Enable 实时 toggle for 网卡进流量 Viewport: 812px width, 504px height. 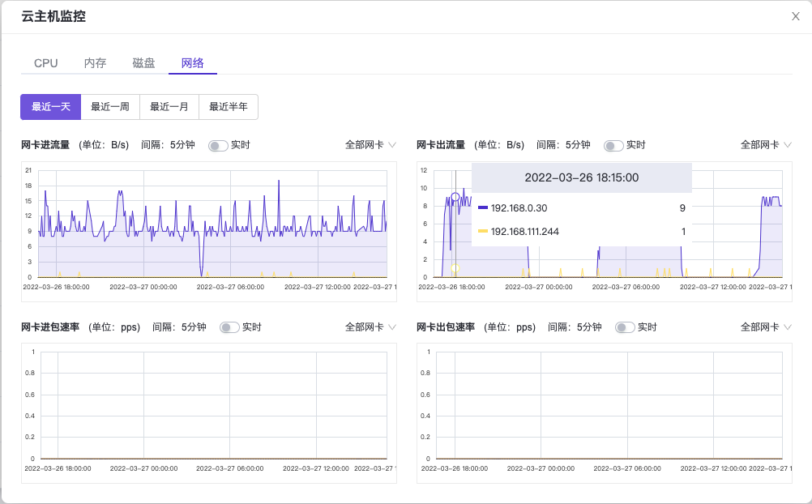tap(218, 146)
